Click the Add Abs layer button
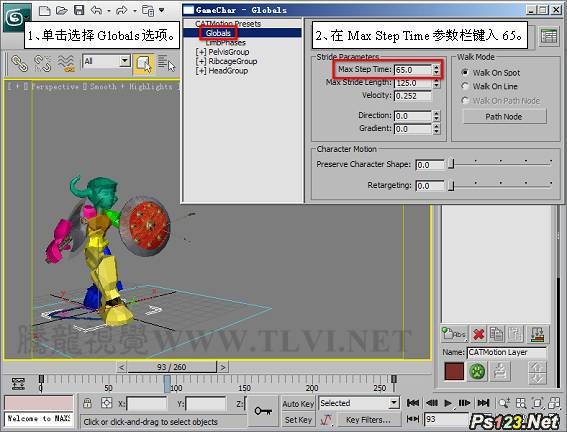The width and height of the screenshot is (567, 432). pos(454,334)
